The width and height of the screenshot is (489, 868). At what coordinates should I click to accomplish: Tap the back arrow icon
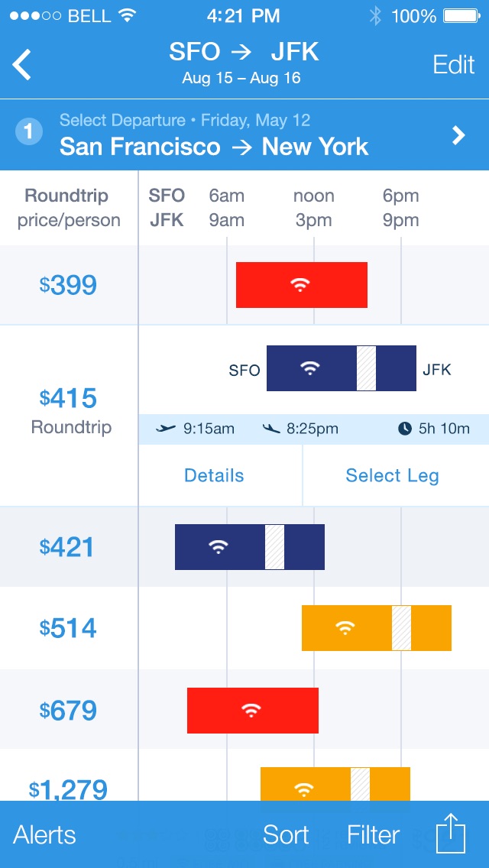click(22, 64)
